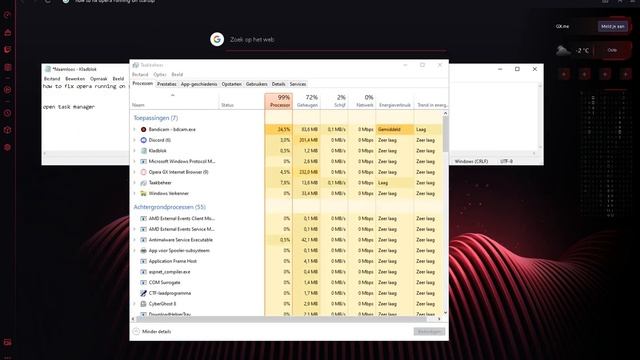640x360 pixels.
Task: Click the Google logo on Opera start page
Action: click(x=217, y=39)
